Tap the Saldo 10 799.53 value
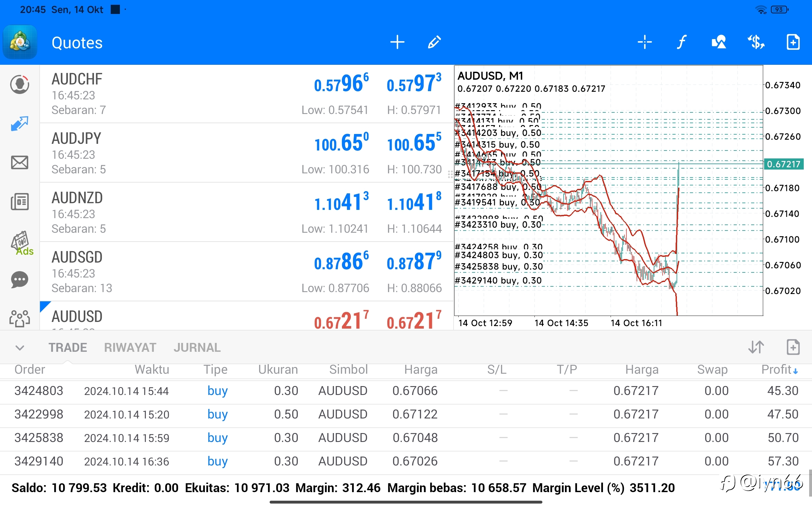The image size is (812, 508). tap(79, 488)
